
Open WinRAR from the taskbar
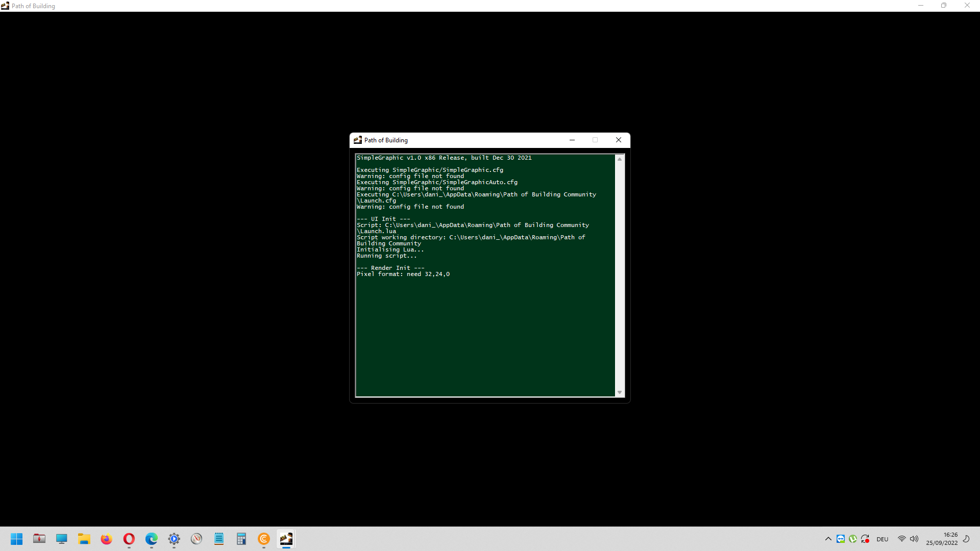pyautogui.click(x=39, y=539)
